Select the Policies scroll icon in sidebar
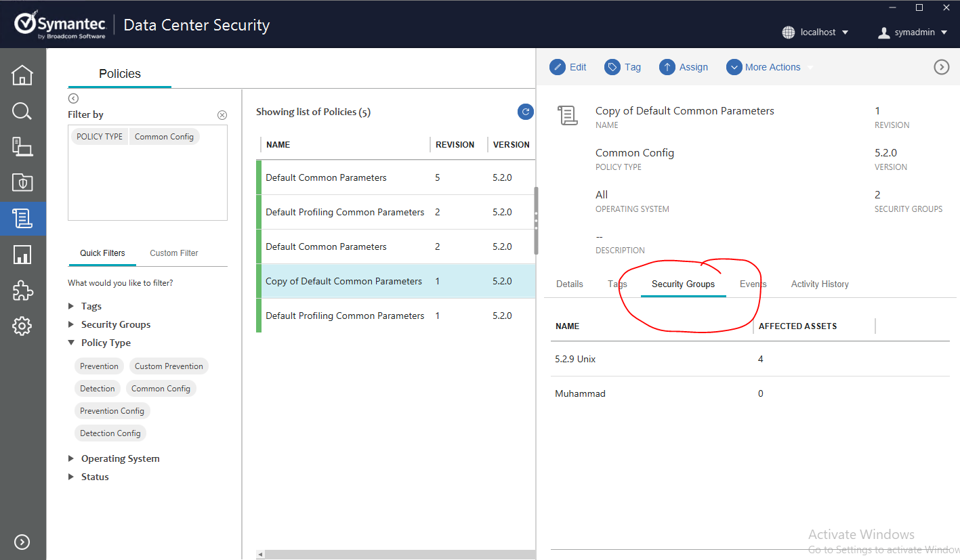The width and height of the screenshot is (960, 560). tap(22, 218)
